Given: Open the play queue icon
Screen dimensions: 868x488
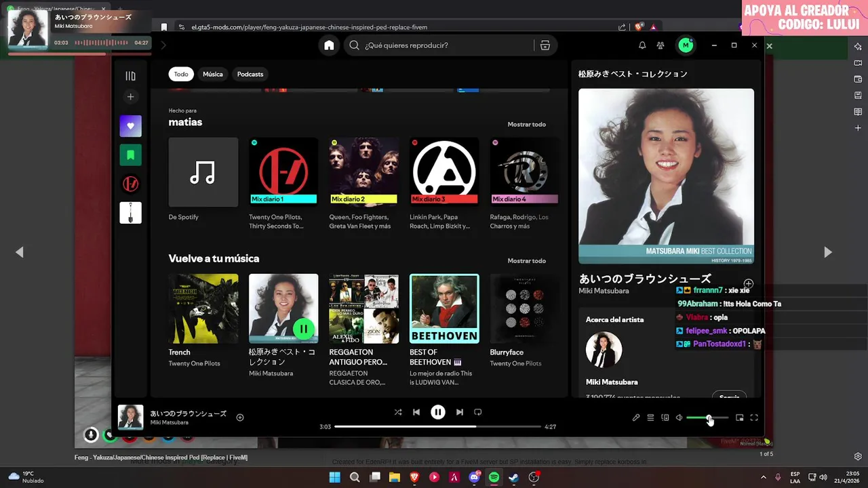Looking at the screenshot, I should click(x=650, y=418).
